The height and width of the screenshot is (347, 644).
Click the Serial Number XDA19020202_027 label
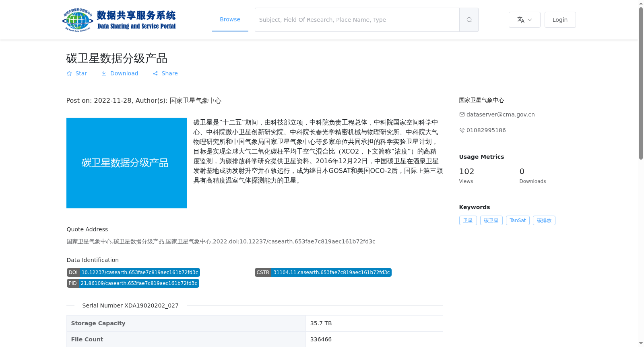pos(130,305)
